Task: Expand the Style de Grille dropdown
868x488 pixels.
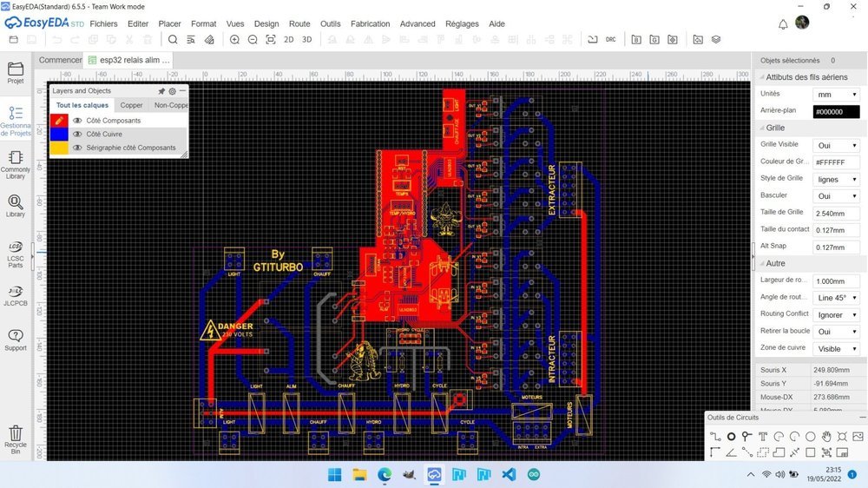Action: [x=836, y=180]
